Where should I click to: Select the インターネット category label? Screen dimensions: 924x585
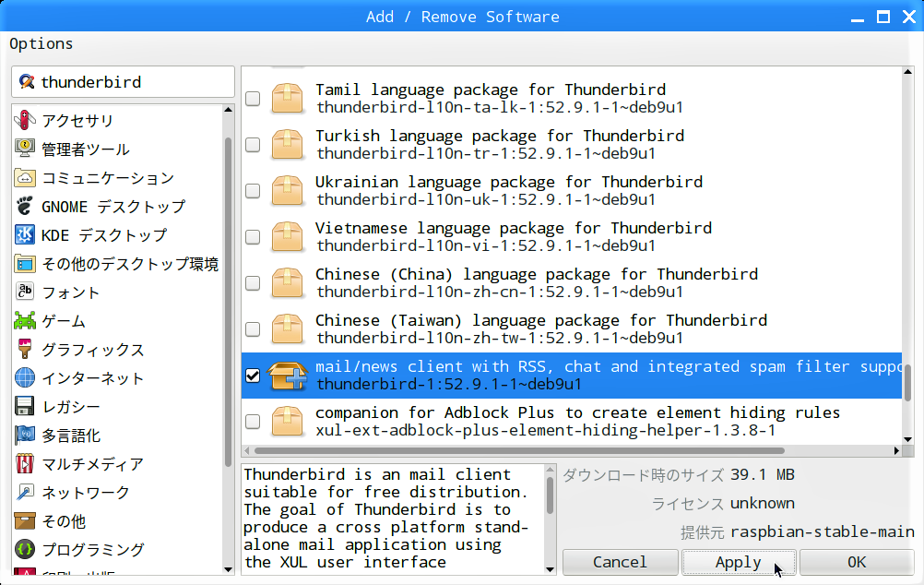pyautogui.click(x=93, y=378)
